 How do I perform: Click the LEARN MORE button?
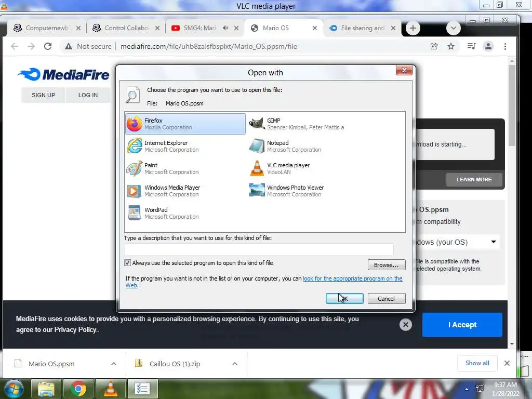click(474, 179)
